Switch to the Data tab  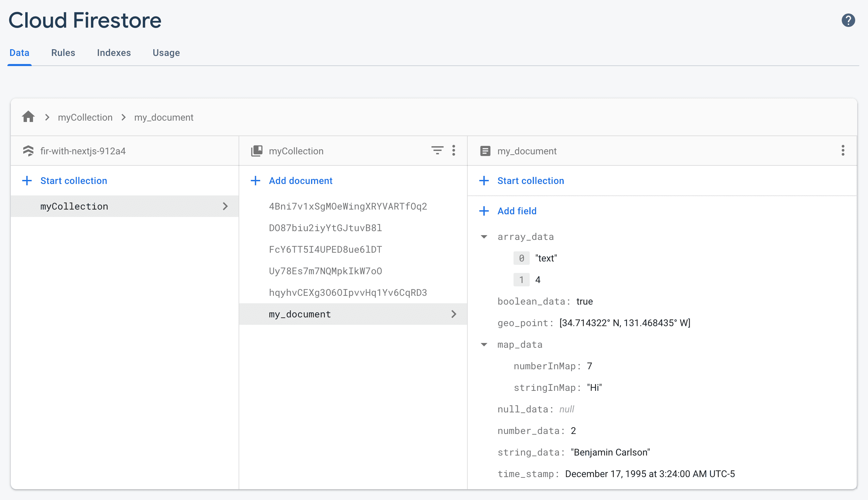click(x=19, y=53)
